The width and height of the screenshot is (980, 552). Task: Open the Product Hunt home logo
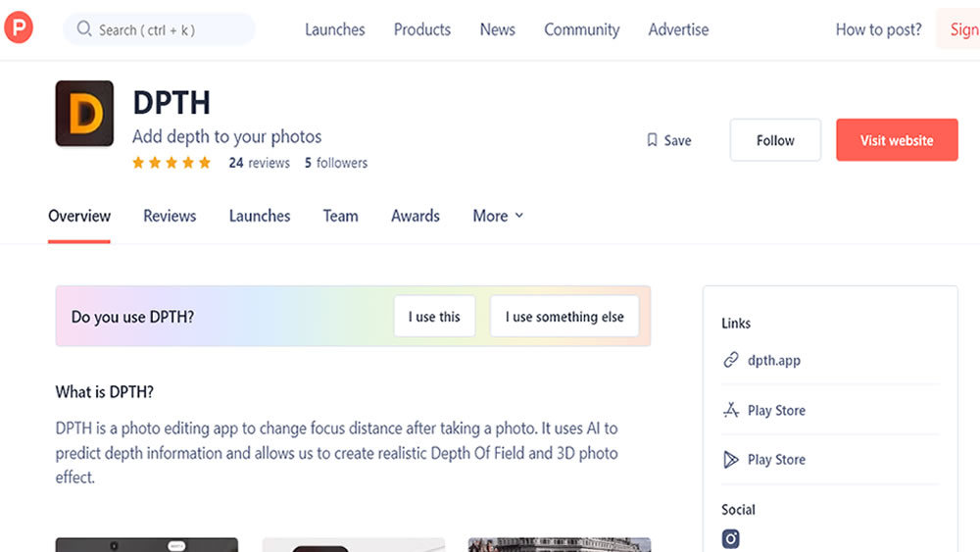(19, 27)
